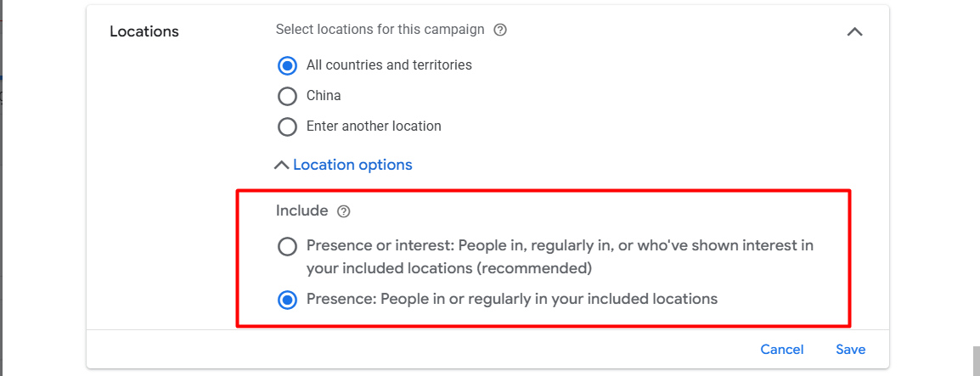The image size is (980, 376).
Task: Click the 'Enter another location' label text
Action: tap(374, 126)
